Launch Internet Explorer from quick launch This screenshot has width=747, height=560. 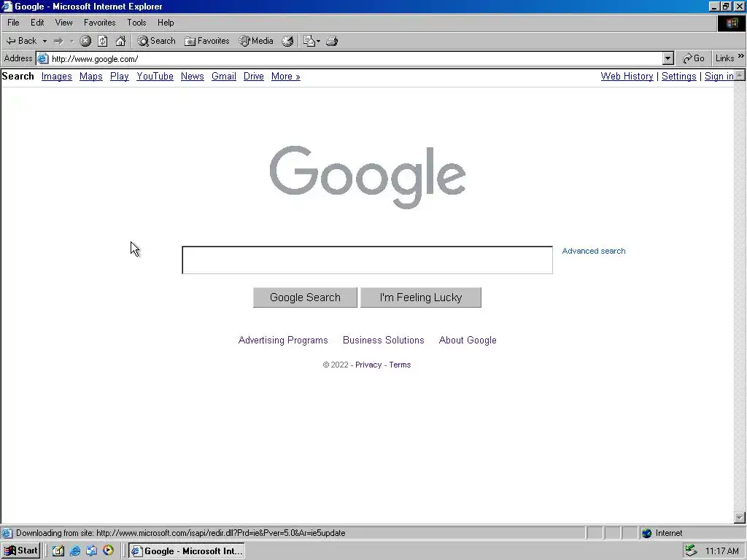75,551
